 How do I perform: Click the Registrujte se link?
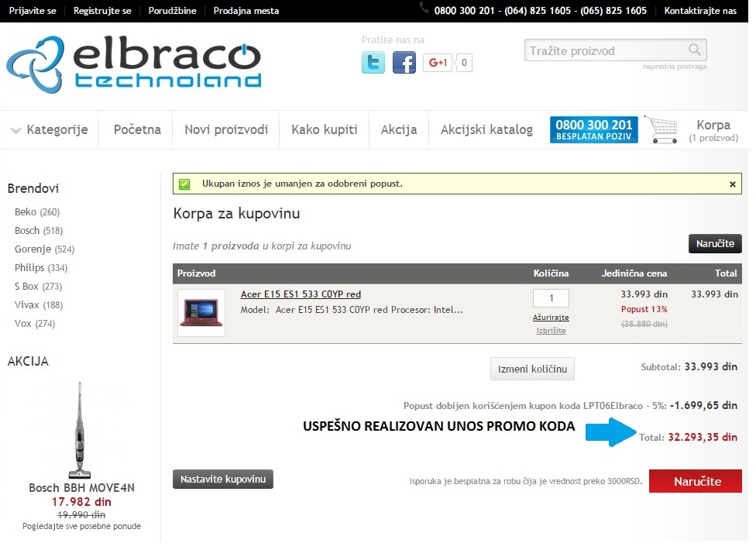[x=102, y=11]
